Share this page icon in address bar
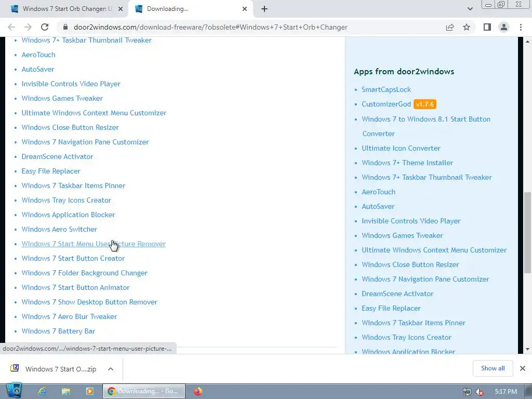Screen dimensions: 532x399 (450, 27)
